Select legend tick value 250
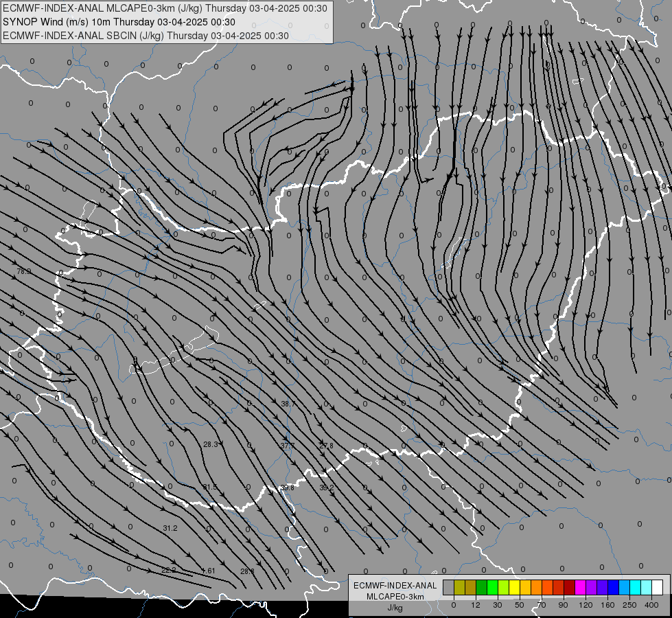 click(x=629, y=605)
